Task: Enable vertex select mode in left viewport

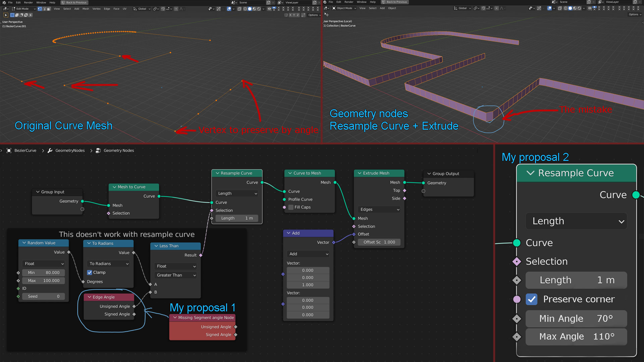Action: pyautogui.click(x=40, y=9)
